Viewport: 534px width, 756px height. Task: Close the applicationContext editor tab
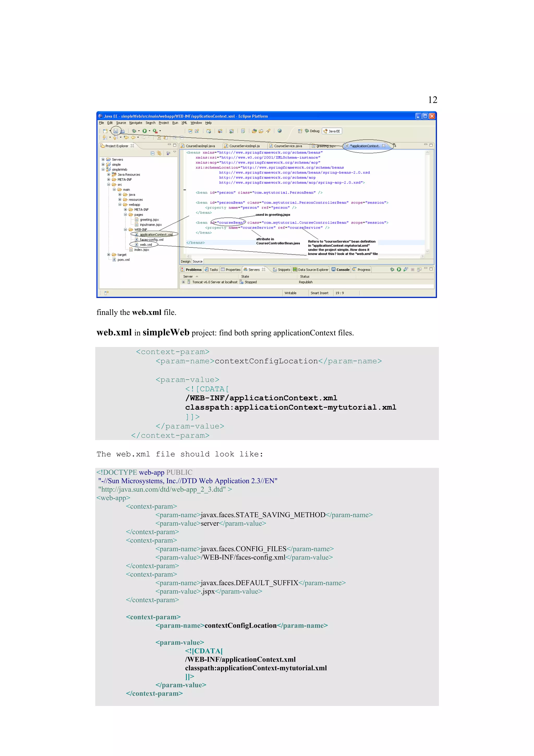(x=384, y=146)
